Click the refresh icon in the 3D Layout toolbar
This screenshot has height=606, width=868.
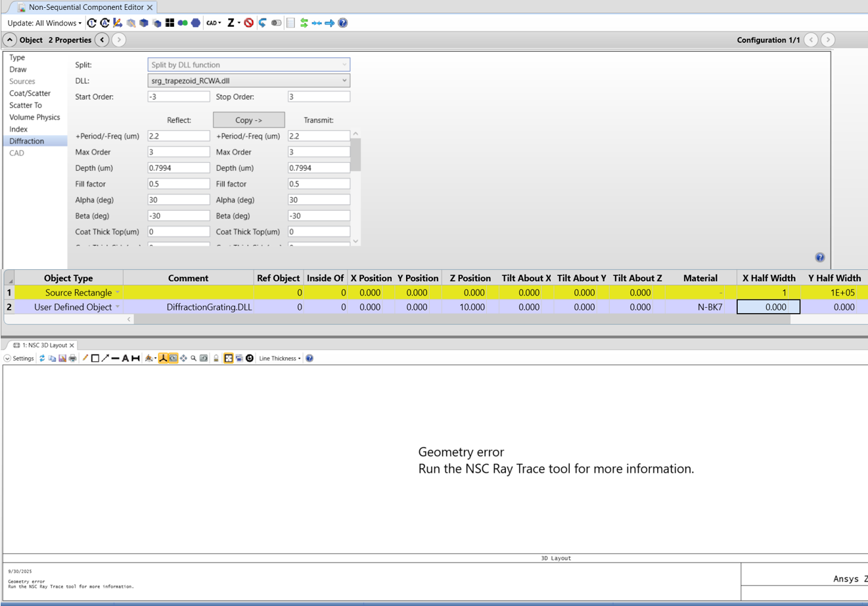[42, 358]
